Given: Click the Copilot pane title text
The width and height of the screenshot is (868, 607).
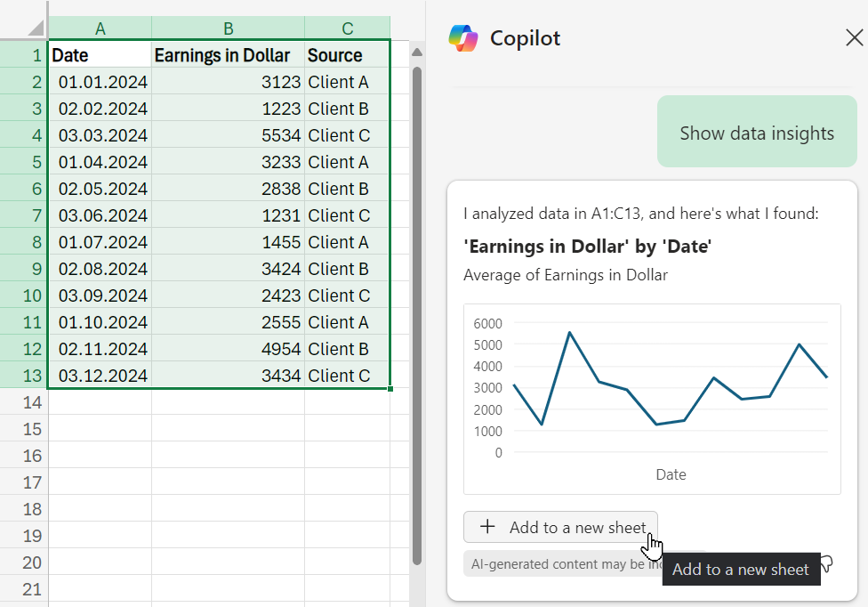Looking at the screenshot, I should pos(525,38).
